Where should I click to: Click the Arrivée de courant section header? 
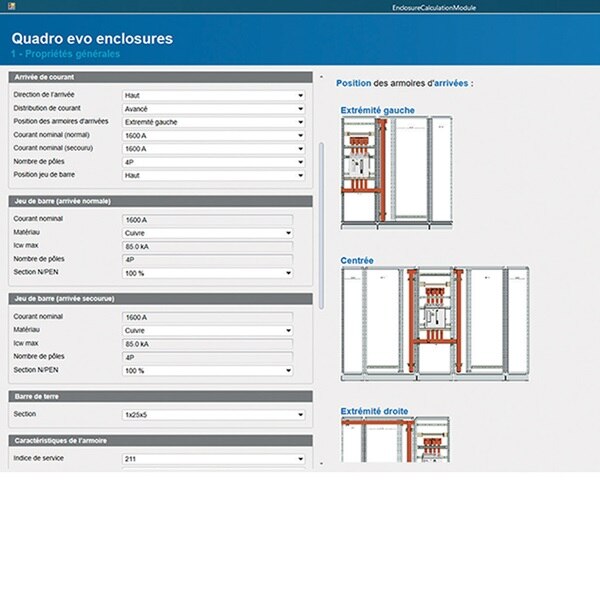[160, 77]
